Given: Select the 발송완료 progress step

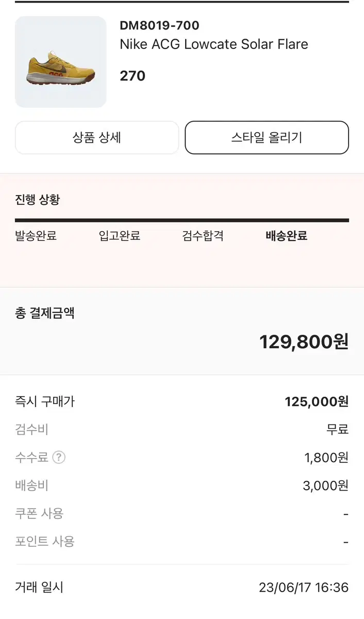Looking at the screenshot, I should click(36, 236).
